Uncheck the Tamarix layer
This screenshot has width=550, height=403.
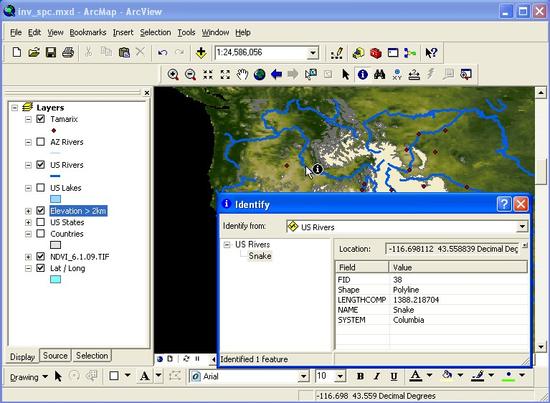[41, 119]
